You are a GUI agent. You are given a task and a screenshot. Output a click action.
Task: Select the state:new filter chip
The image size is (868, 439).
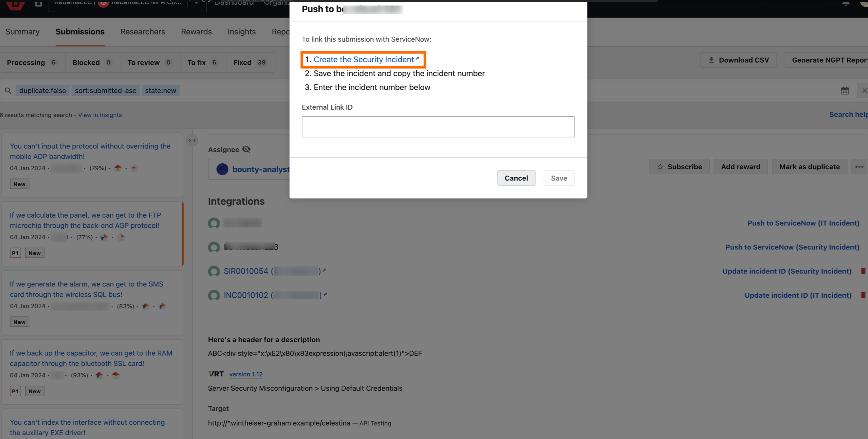pos(160,91)
